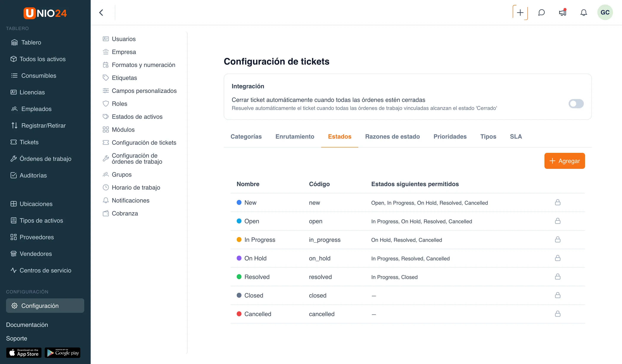Select the Estados tab
The width and height of the screenshot is (622, 364).
339,136
